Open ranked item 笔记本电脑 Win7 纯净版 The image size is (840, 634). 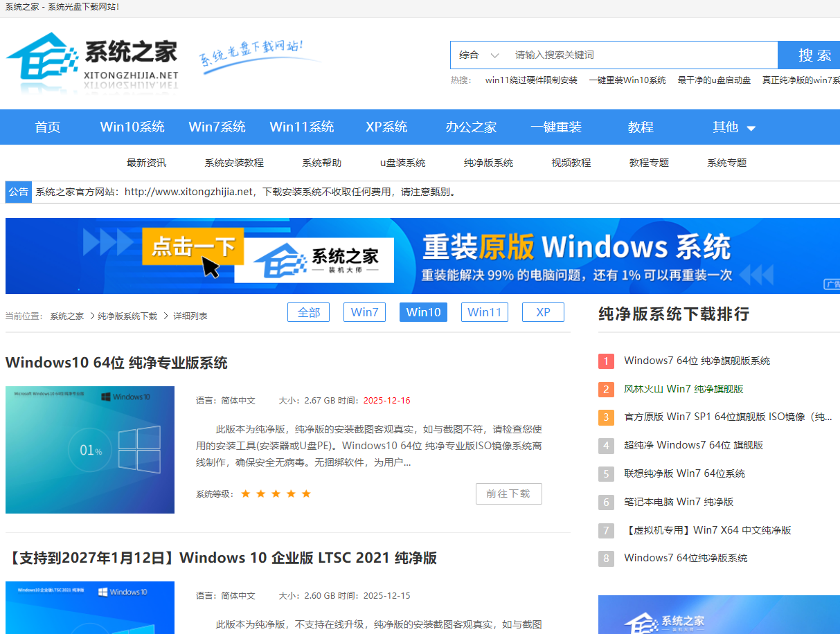(x=679, y=502)
